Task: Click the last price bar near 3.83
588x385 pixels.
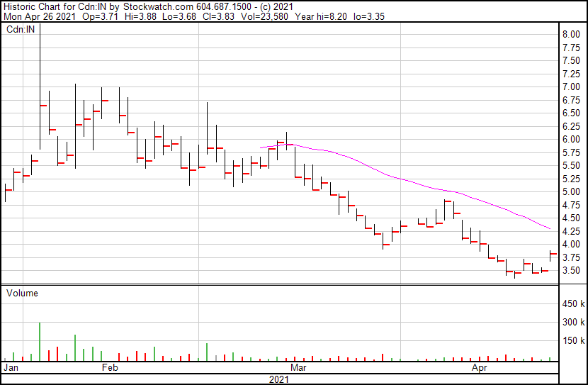Action: click(x=553, y=255)
